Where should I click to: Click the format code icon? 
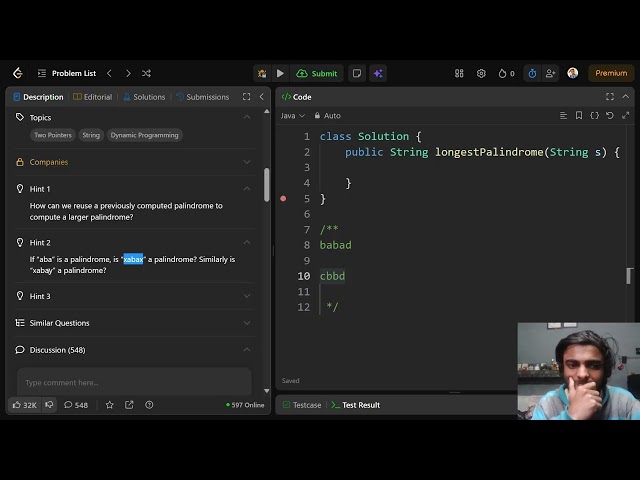tap(563, 116)
